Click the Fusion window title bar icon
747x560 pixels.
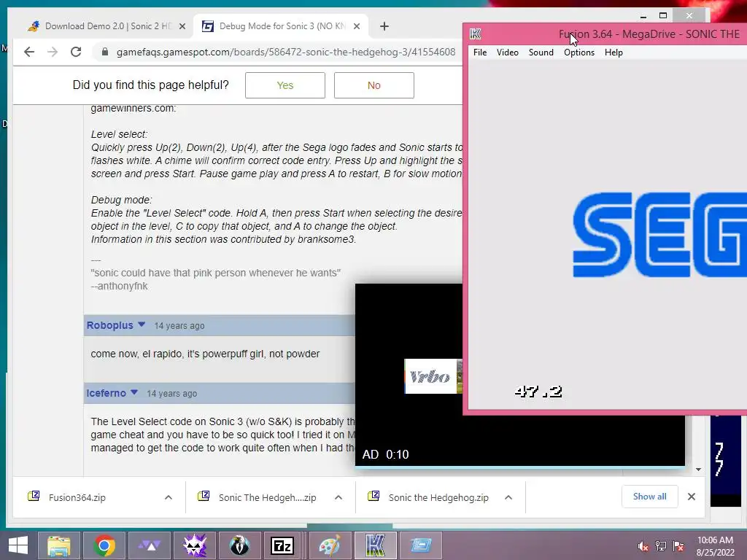[x=476, y=34]
